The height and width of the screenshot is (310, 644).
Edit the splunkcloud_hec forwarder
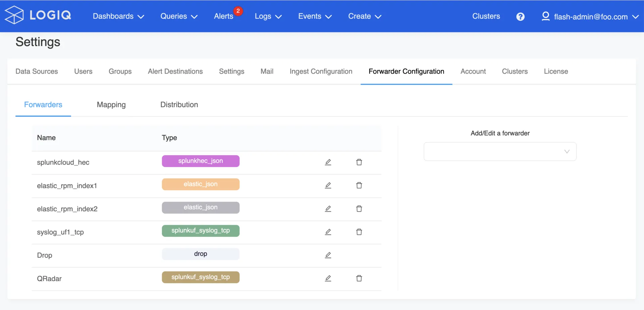coord(328,162)
